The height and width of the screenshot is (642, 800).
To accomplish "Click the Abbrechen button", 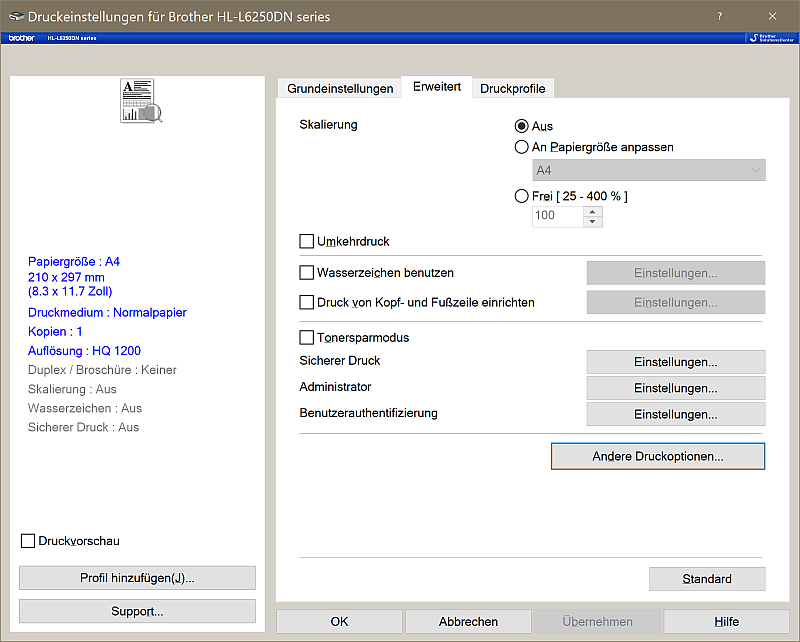I will tap(468, 622).
